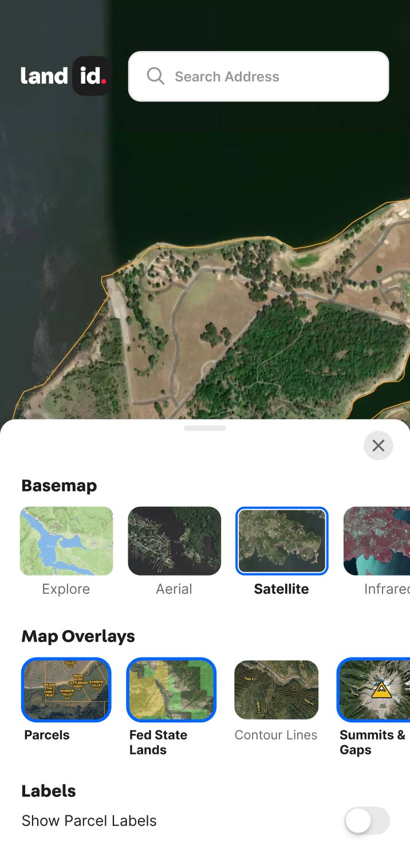
Task: Click the magnifying glass search icon
Action: pyautogui.click(x=155, y=76)
